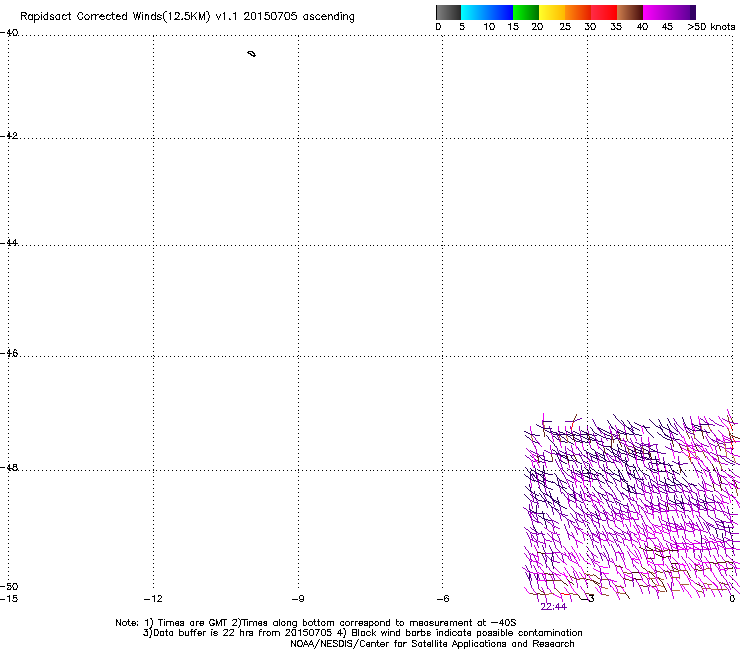Click the '>50 knots' legend label
This screenshot has height=650, width=740.
click(711, 27)
